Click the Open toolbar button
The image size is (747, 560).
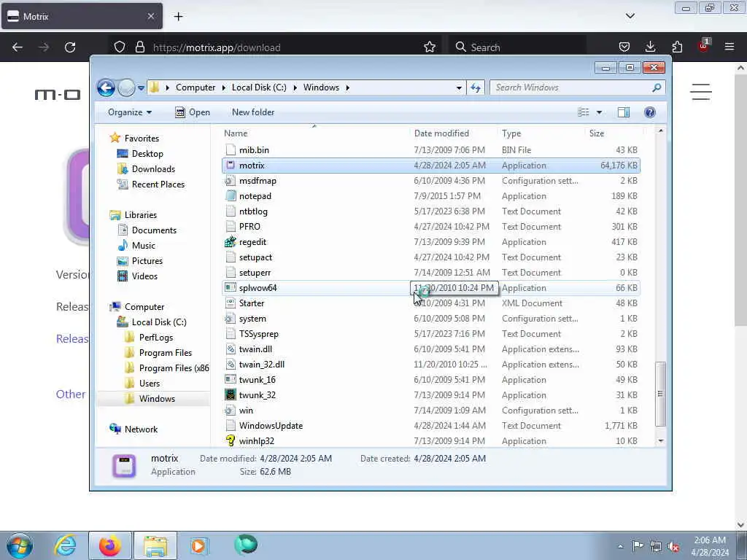click(193, 112)
